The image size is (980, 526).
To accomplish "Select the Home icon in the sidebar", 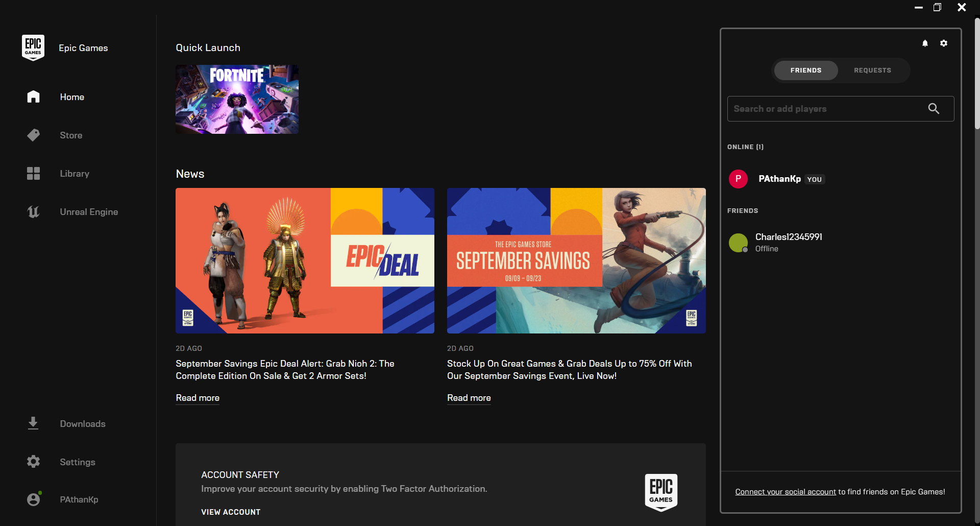I will [33, 97].
